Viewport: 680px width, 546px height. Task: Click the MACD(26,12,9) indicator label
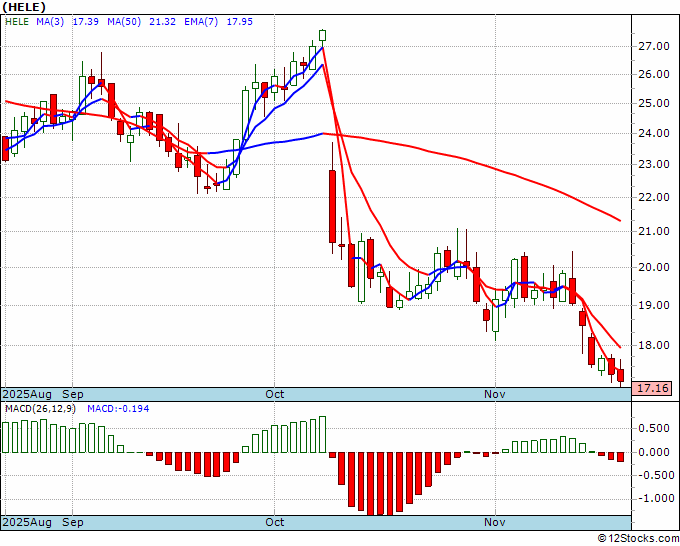40,409
